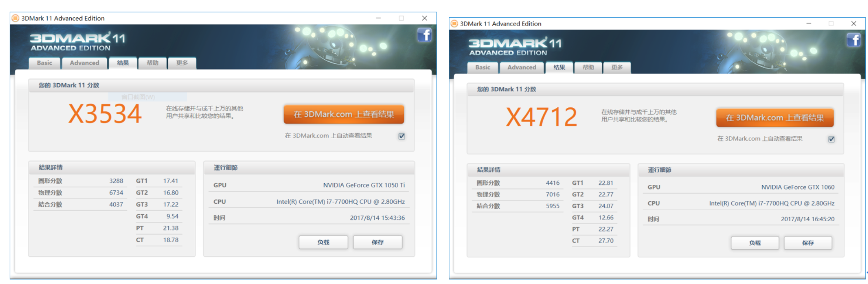Viewport: 868px width, 284px height.
Task: Click orange 3DMark.com view results button, right window
Action: pos(775,118)
